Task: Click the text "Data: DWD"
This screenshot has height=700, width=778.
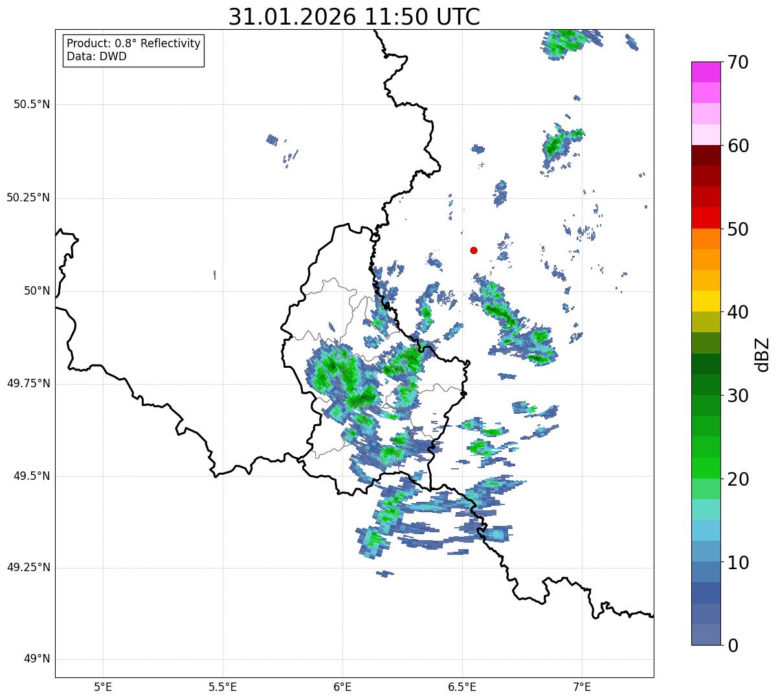Action: pyautogui.click(x=96, y=56)
